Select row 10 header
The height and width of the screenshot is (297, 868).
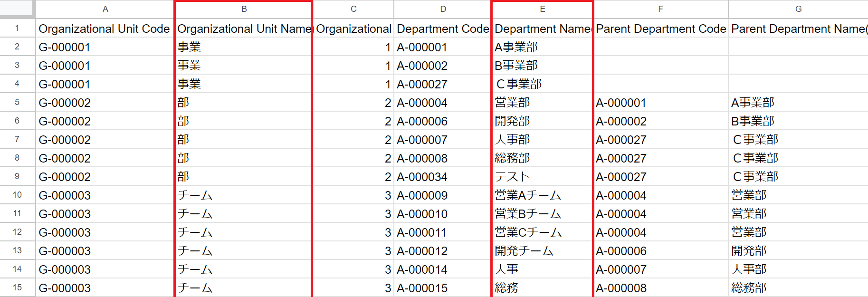coord(17,195)
